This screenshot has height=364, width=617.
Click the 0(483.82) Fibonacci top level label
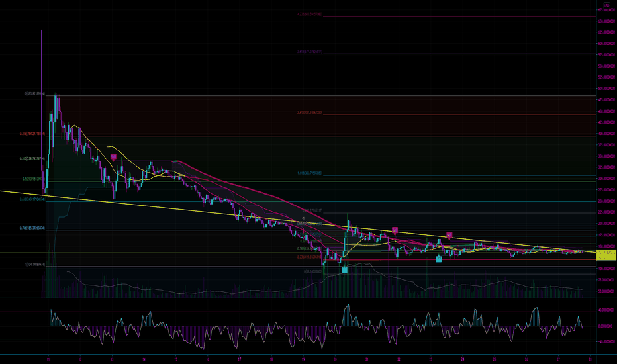[x=35, y=94]
